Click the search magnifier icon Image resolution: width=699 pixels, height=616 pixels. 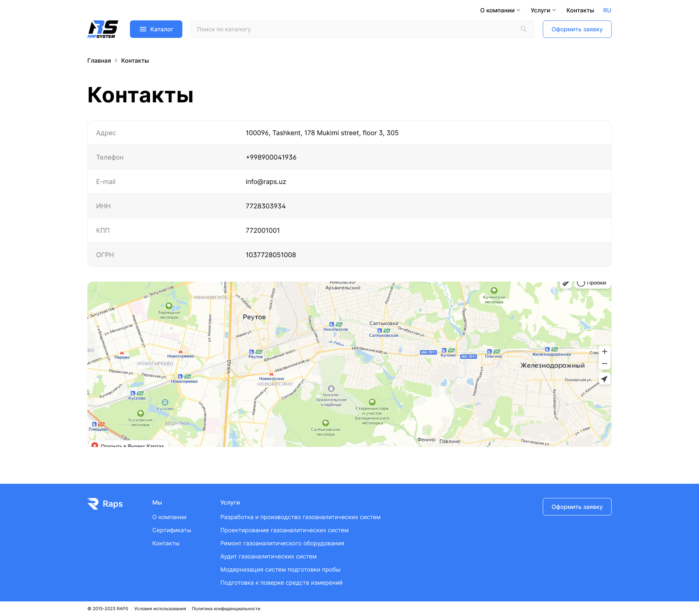pyautogui.click(x=524, y=29)
